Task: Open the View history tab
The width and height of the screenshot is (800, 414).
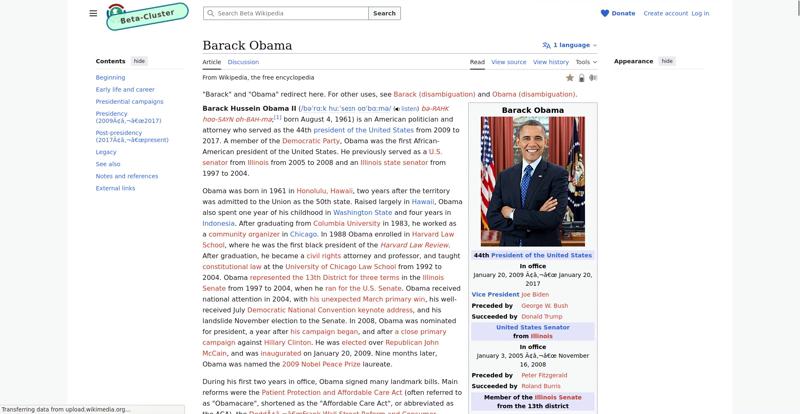Action: (x=551, y=62)
